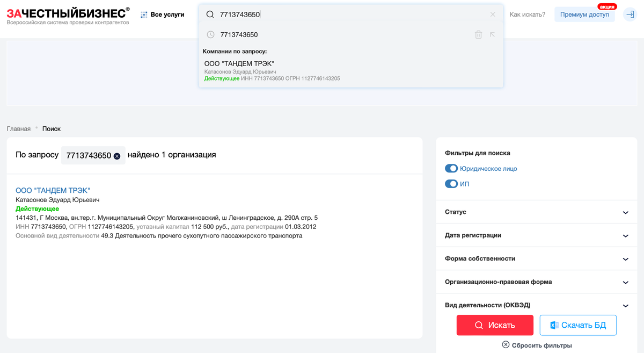The height and width of the screenshot is (353, 644).
Task: Click the red Искать button
Action: (x=495, y=325)
